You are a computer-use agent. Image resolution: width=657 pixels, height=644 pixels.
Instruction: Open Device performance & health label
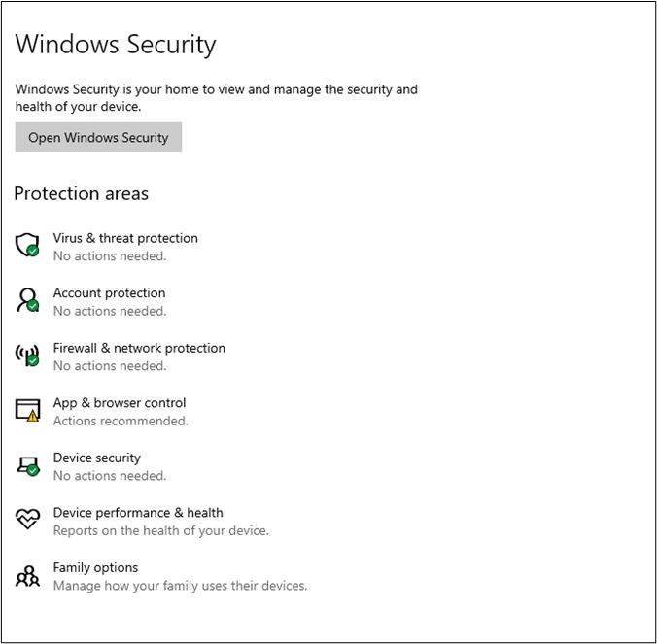point(138,513)
